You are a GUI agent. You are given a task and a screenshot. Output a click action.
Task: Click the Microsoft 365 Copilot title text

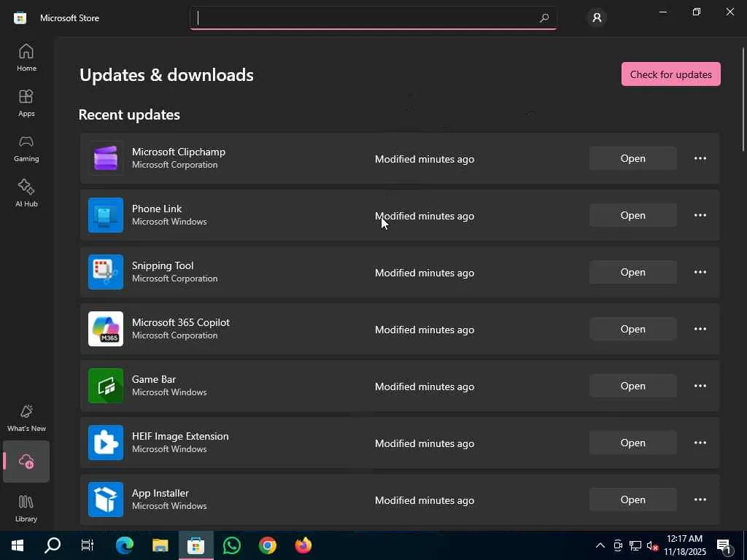(x=181, y=322)
